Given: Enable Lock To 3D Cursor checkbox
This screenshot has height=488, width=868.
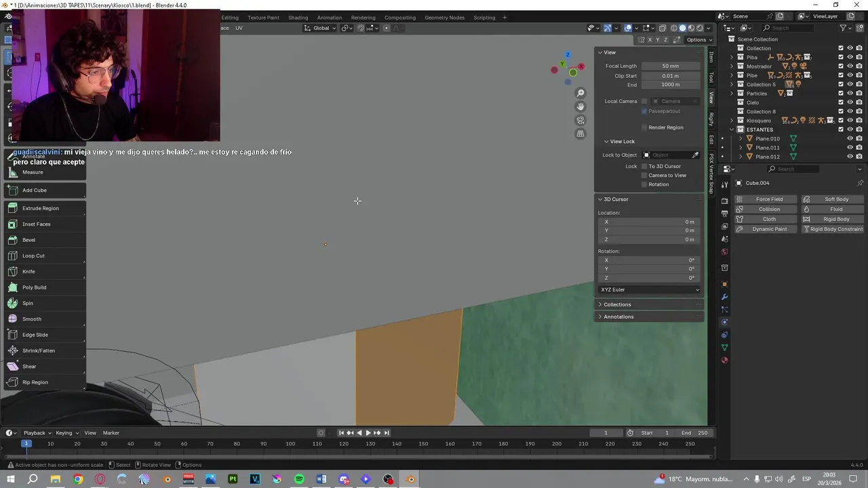Looking at the screenshot, I should coord(644,166).
